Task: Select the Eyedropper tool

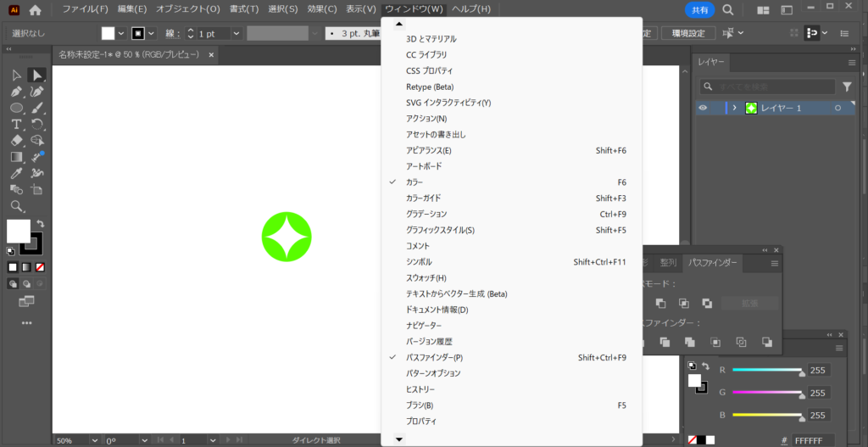Action: click(x=17, y=173)
